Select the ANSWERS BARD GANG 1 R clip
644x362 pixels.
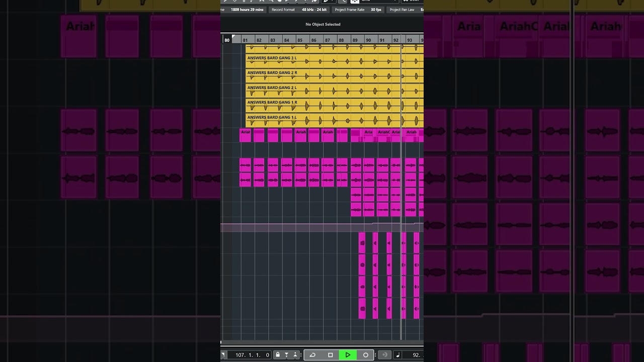click(x=335, y=106)
